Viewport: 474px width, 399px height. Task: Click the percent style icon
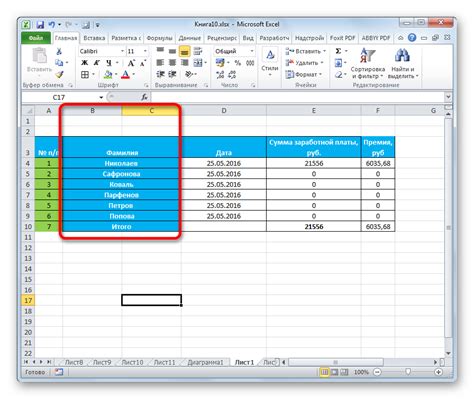[238, 63]
